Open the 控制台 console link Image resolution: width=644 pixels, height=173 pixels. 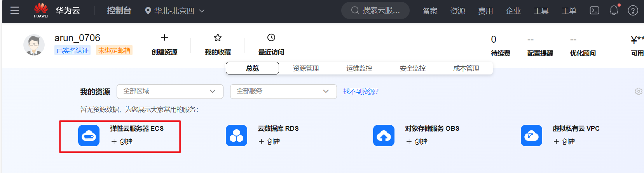point(119,10)
